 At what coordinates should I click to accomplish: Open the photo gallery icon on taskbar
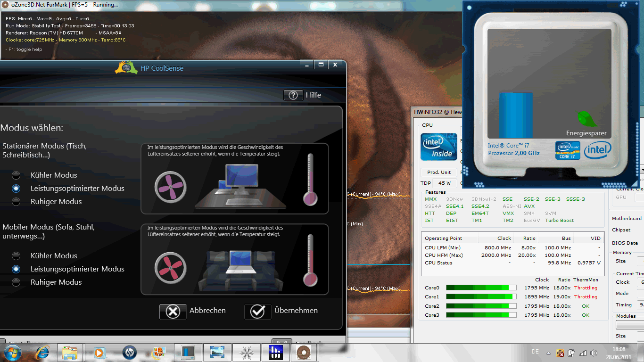158,353
